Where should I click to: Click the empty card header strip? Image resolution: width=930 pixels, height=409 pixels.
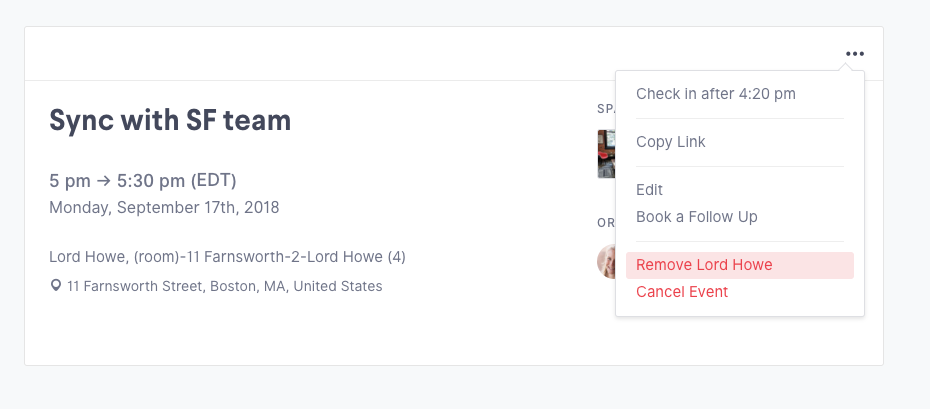pyautogui.click(x=400, y=54)
